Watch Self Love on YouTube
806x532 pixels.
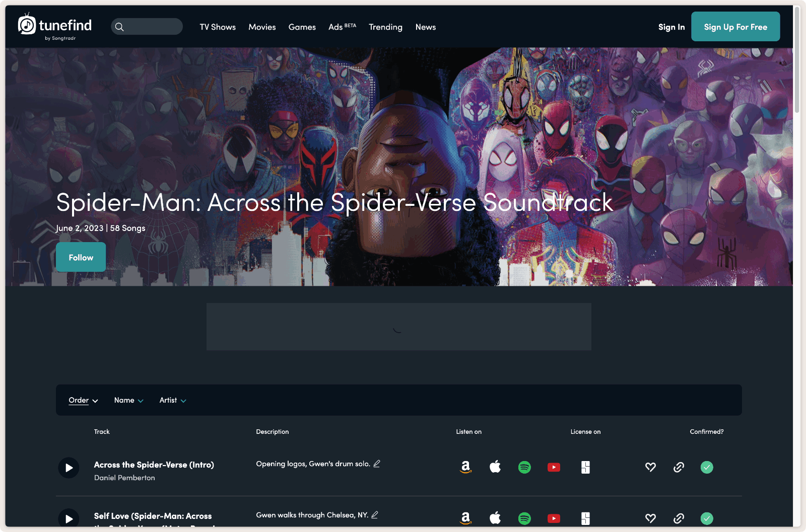[x=554, y=518]
